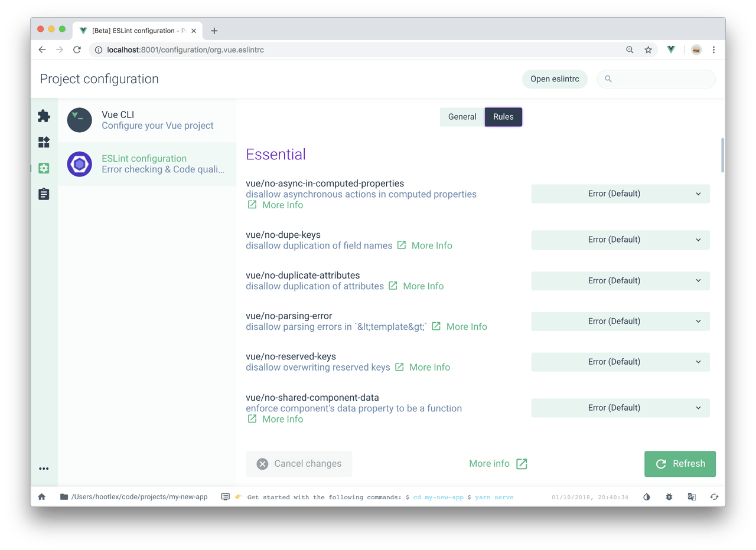Open severity dropdown for vue/no-duplicate-attributes
Viewport: 756px width, 550px height.
tap(620, 280)
